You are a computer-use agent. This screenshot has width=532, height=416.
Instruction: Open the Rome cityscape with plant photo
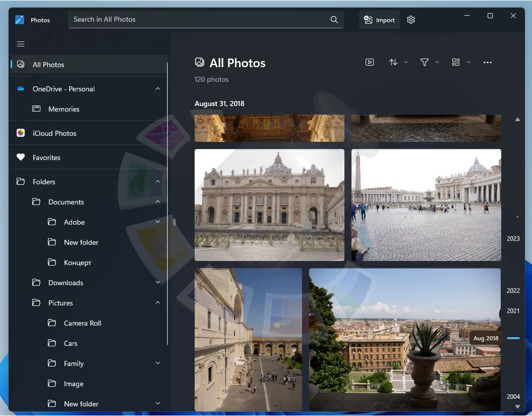tap(405, 340)
